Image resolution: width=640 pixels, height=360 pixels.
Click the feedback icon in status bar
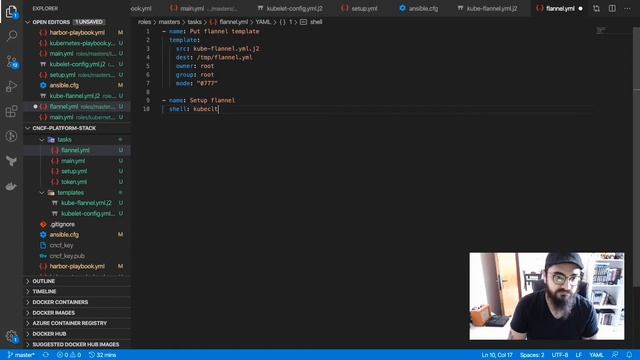615,355
